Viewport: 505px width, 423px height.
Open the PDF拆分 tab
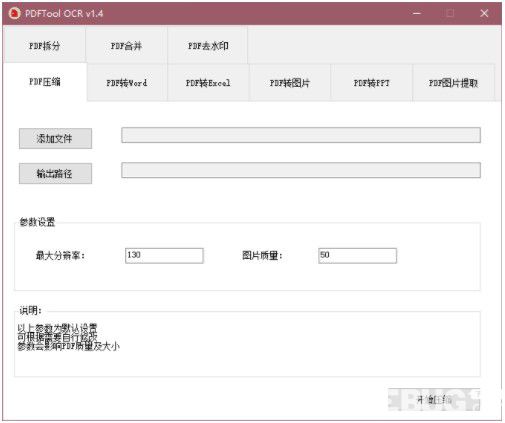pos(44,45)
